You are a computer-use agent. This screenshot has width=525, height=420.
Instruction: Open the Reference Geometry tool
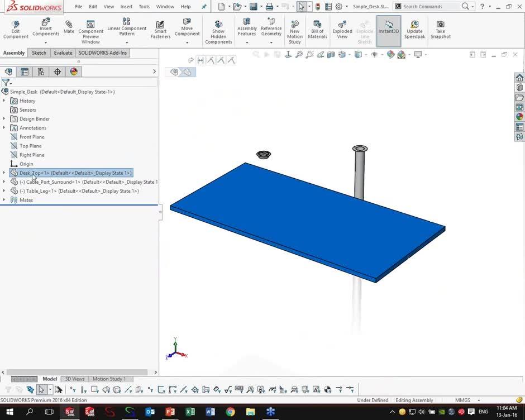click(271, 28)
